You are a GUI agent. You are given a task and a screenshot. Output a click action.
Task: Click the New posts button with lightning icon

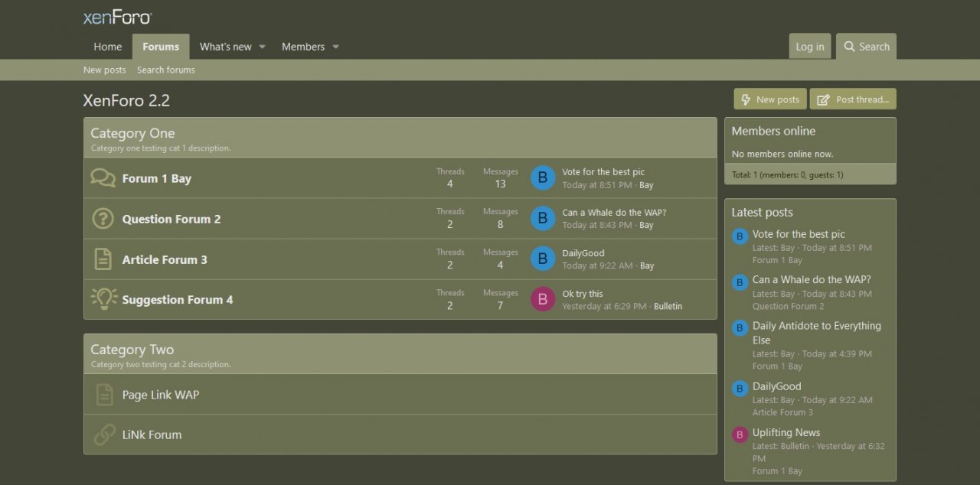(769, 99)
